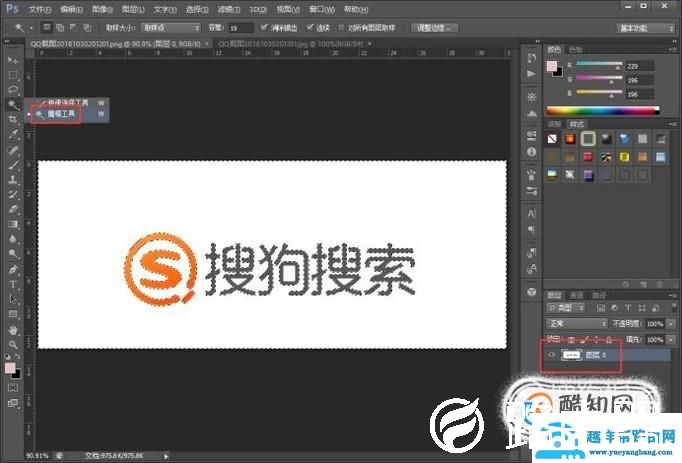
Task: Select the Move tool in the toolbox
Action: [13, 60]
